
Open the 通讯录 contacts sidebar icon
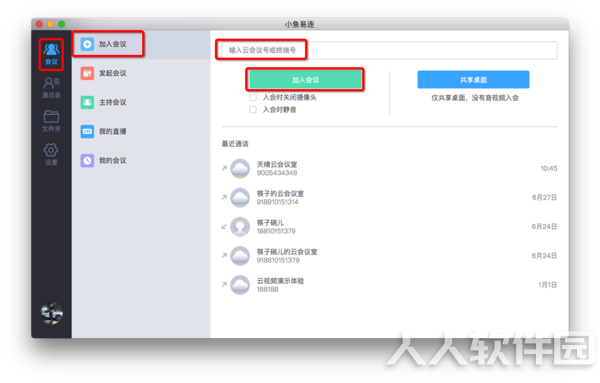tap(51, 88)
